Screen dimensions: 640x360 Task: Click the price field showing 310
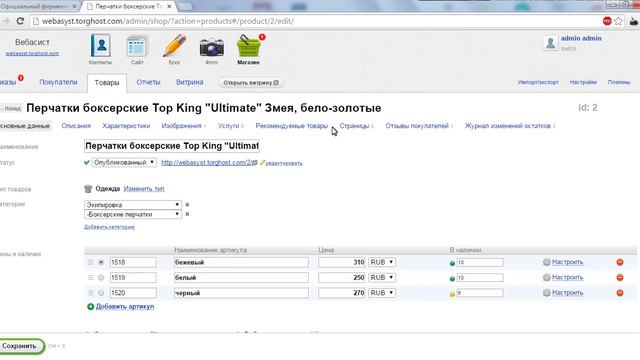[342, 262]
